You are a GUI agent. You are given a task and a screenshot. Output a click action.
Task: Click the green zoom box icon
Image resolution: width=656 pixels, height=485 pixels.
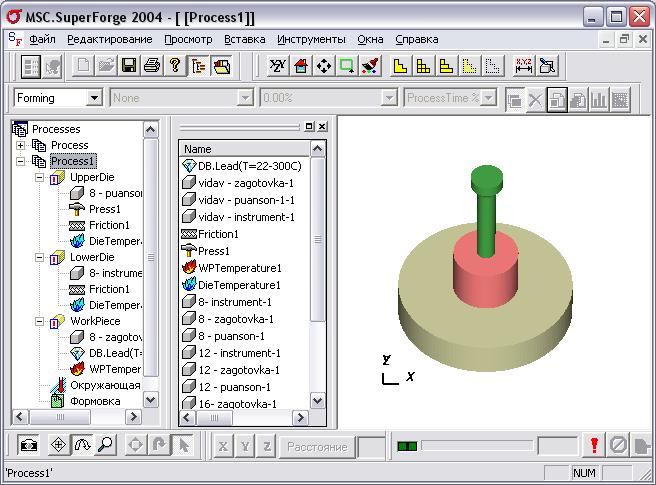(x=346, y=66)
